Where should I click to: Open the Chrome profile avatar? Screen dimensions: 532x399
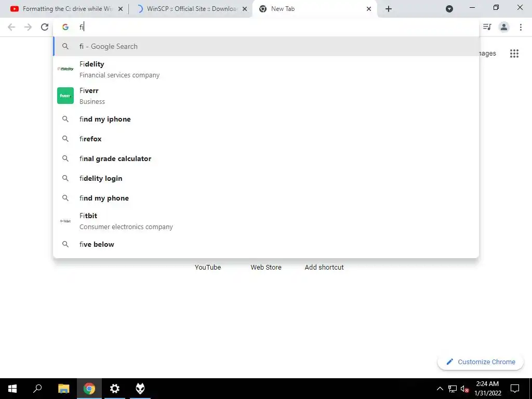[x=504, y=27]
